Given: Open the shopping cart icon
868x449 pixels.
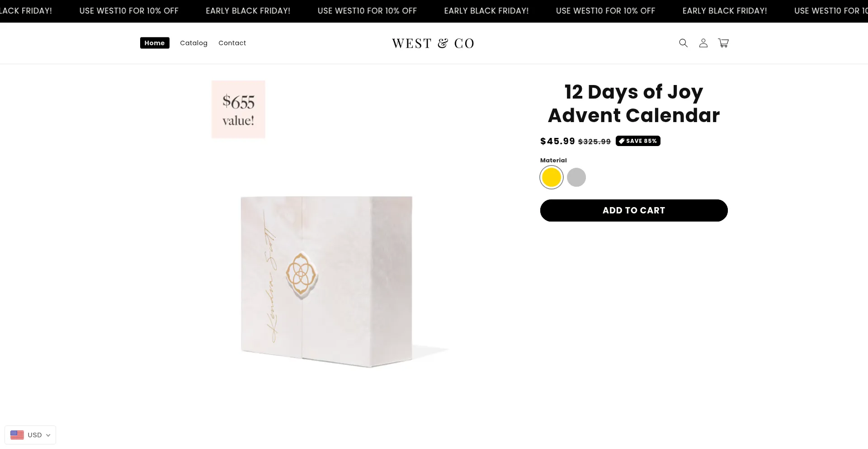Looking at the screenshot, I should 723,43.
